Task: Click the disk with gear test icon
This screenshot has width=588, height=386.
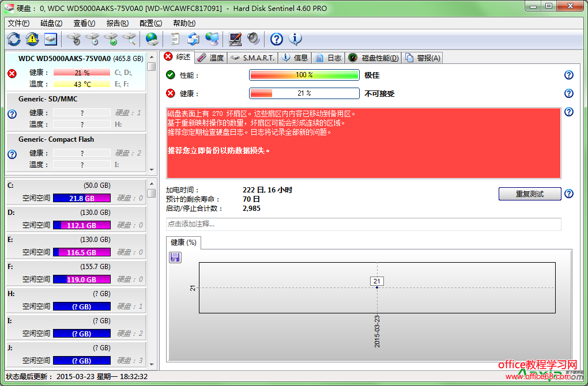Action: click(74, 39)
